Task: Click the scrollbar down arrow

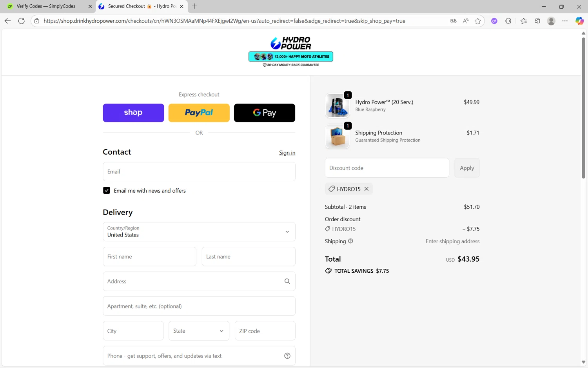Action: (x=583, y=362)
